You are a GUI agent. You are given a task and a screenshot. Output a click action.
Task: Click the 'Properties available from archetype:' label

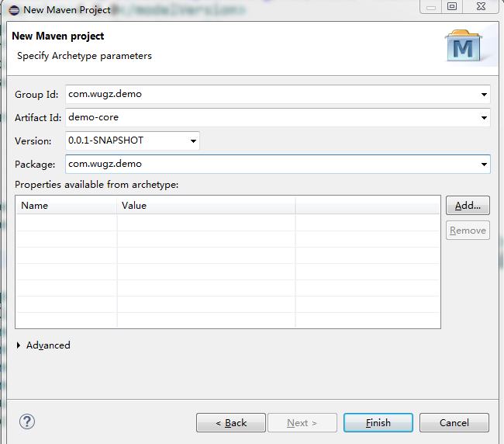click(96, 185)
